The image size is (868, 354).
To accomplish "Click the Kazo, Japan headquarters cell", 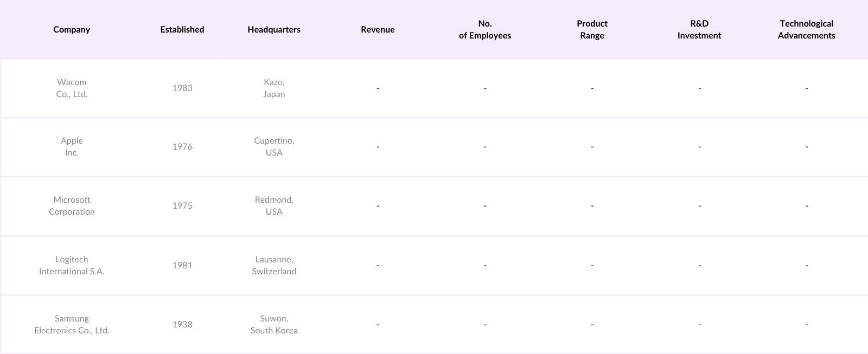I will coord(274,88).
